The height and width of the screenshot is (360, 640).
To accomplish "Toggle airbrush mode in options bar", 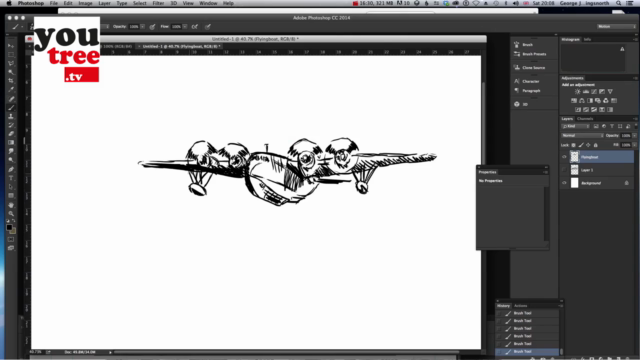I will point(195,27).
